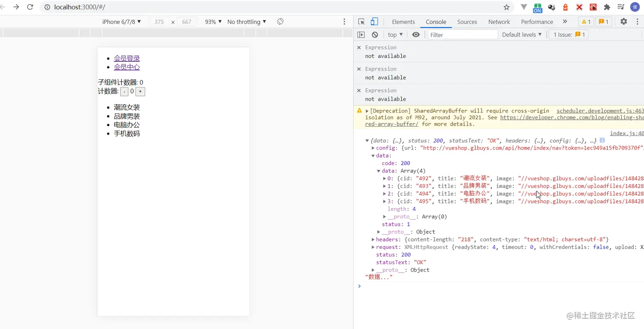Focus the console Filter field
This screenshot has height=329, width=644.
[x=463, y=35]
